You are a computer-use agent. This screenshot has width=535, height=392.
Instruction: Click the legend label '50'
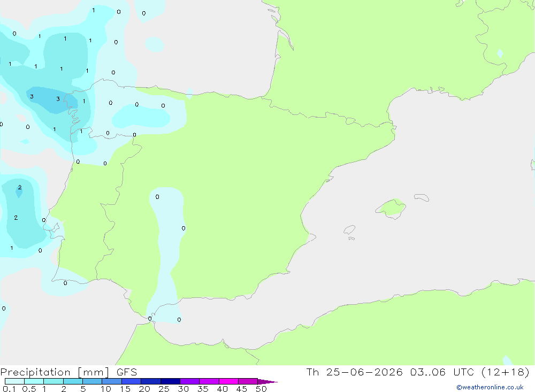[x=262, y=389]
